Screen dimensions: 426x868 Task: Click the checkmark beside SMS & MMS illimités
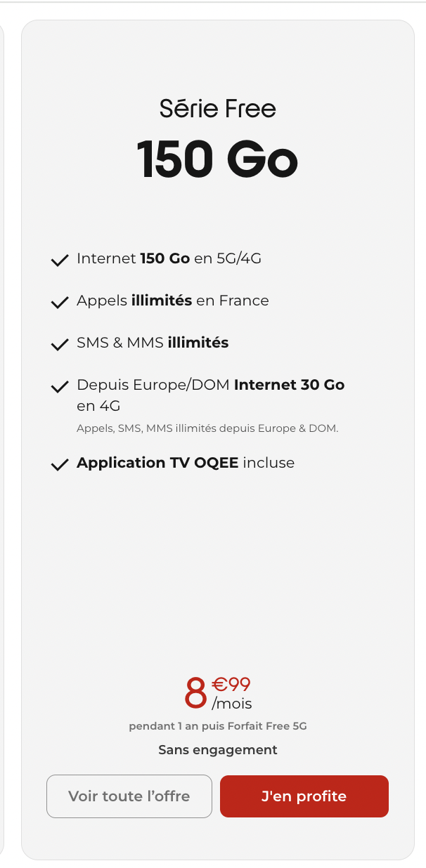[x=59, y=345]
